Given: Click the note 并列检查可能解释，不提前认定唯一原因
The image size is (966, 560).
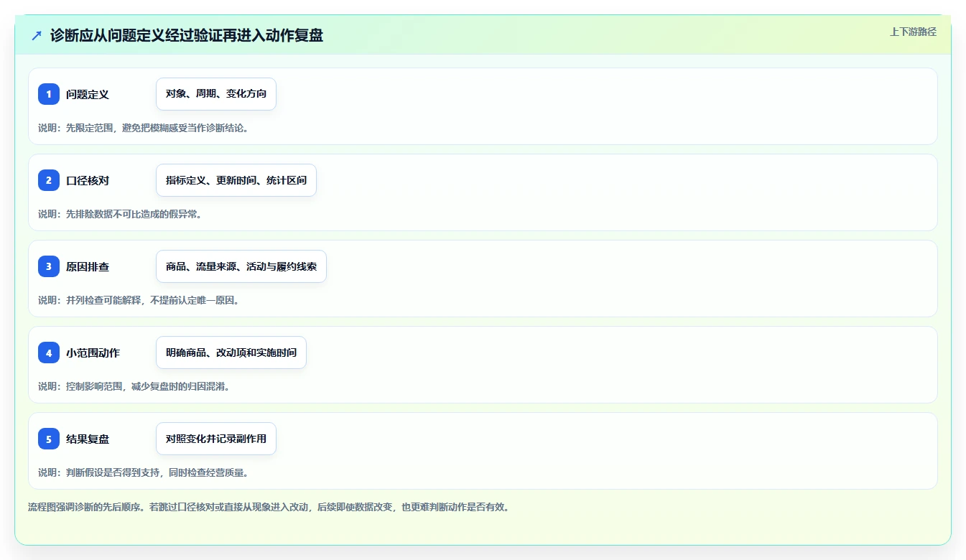Looking at the screenshot, I should (139, 300).
